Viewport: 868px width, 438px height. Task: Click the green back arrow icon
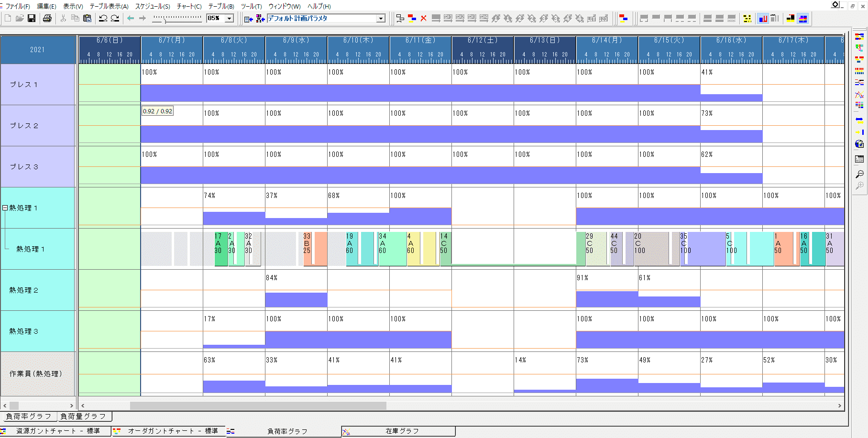(x=131, y=18)
